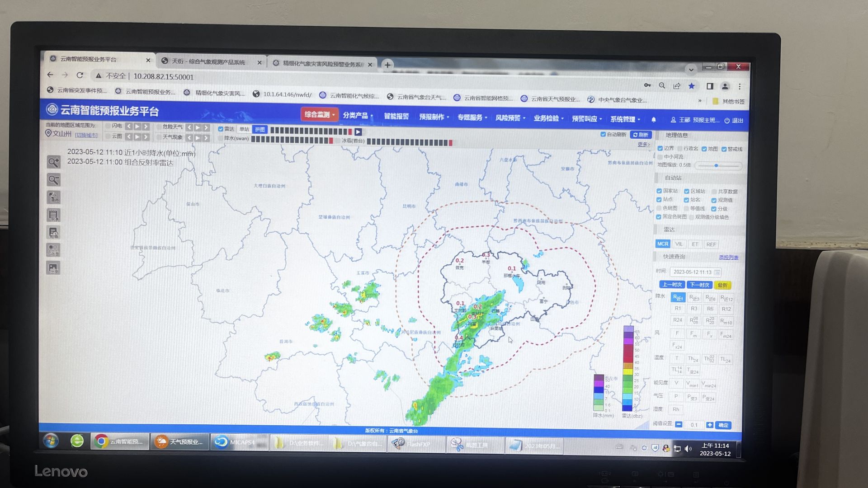Select the VIL radar product tab
Image resolution: width=868 pixels, height=488 pixels.
coord(679,244)
